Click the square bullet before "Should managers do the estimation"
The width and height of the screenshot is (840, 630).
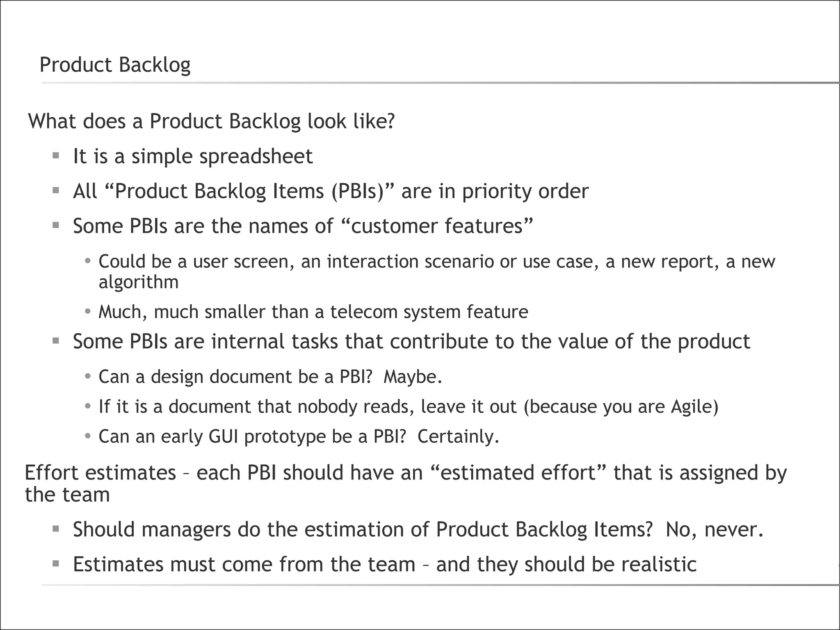[56, 529]
